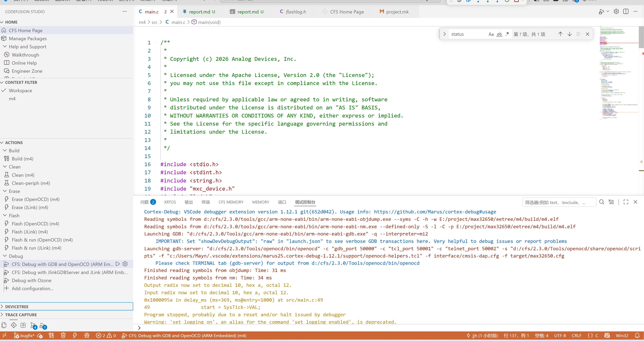The image size is (644, 341).
Task: Open the CFS MEMORY panel tab
Action: tap(231, 202)
